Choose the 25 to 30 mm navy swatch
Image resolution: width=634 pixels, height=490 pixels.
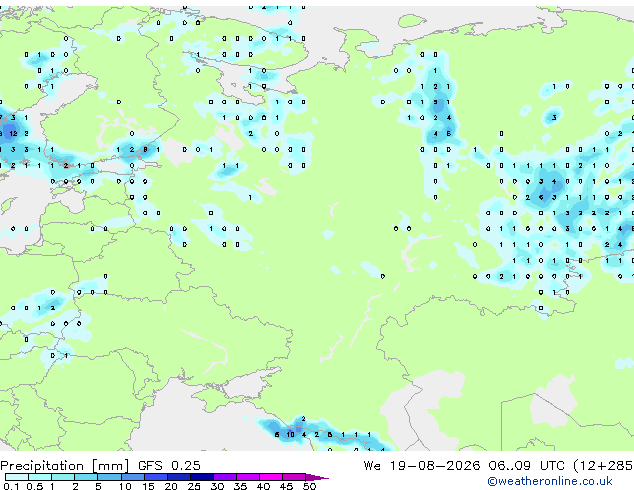202,477
